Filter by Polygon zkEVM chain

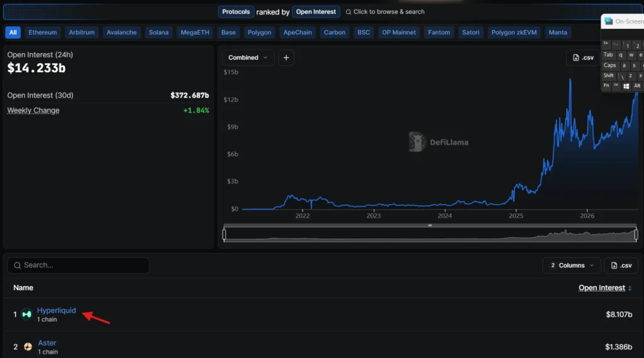coord(514,33)
